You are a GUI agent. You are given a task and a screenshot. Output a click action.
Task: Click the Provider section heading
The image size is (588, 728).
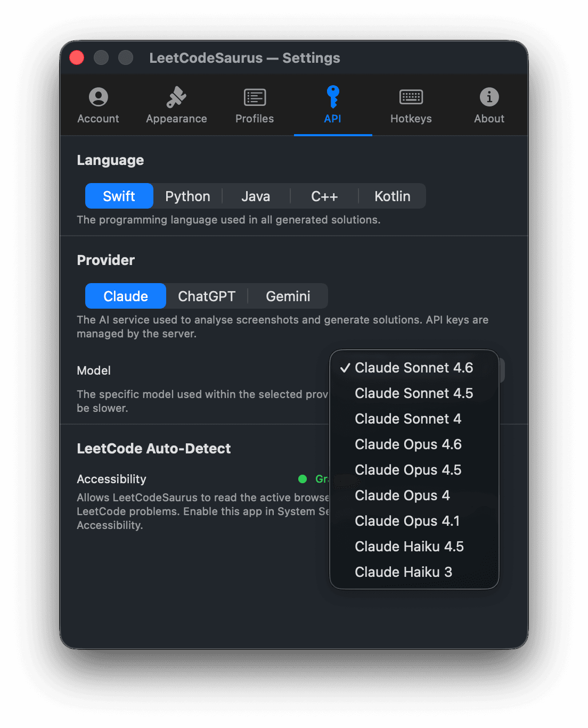pyautogui.click(x=106, y=260)
